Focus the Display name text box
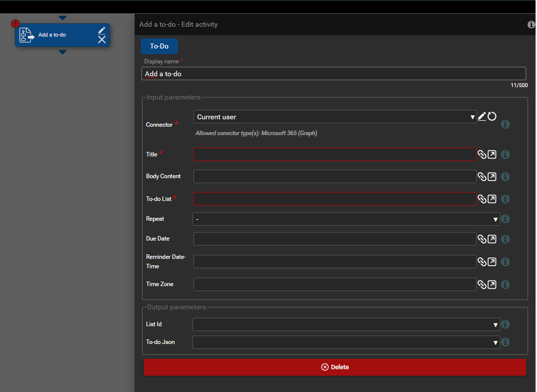The height and width of the screenshot is (392, 537). (334, 74)
